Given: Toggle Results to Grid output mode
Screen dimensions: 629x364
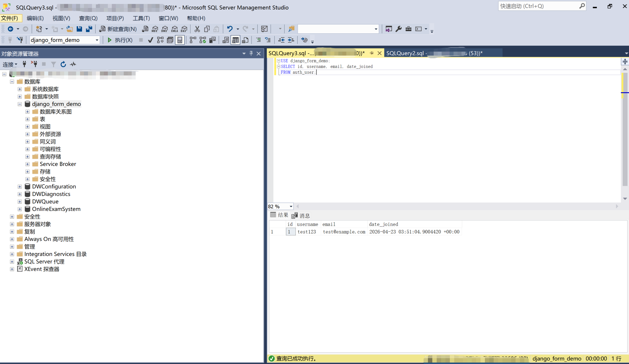Looking at the screenshot, I should pos(235,40).
